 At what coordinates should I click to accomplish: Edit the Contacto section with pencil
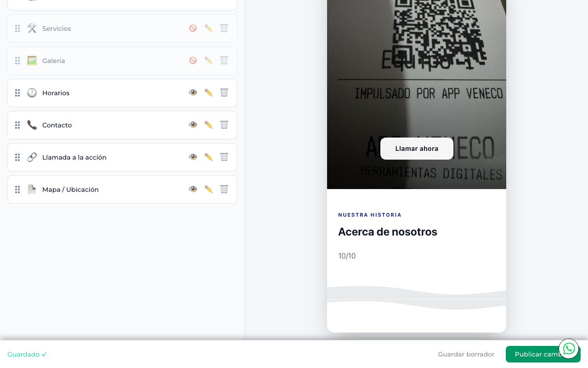209,125
